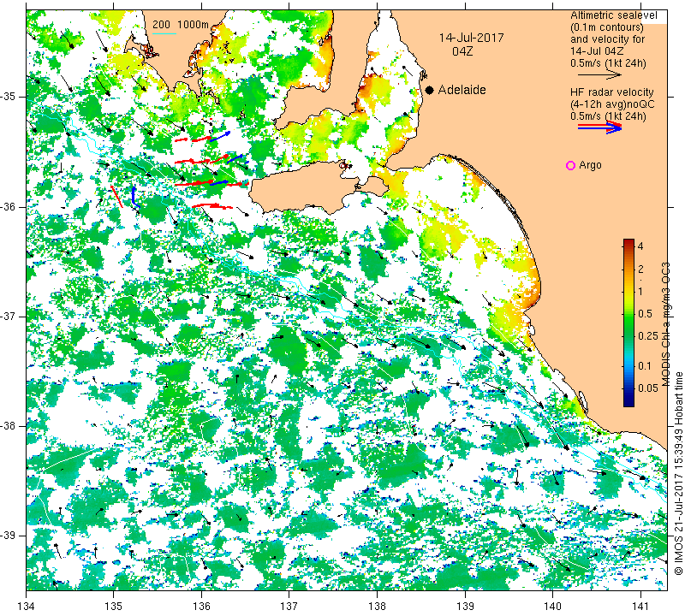The image size is (685, 616).
Task: Click the longitude axis label 140
Action: pos(552,606)
